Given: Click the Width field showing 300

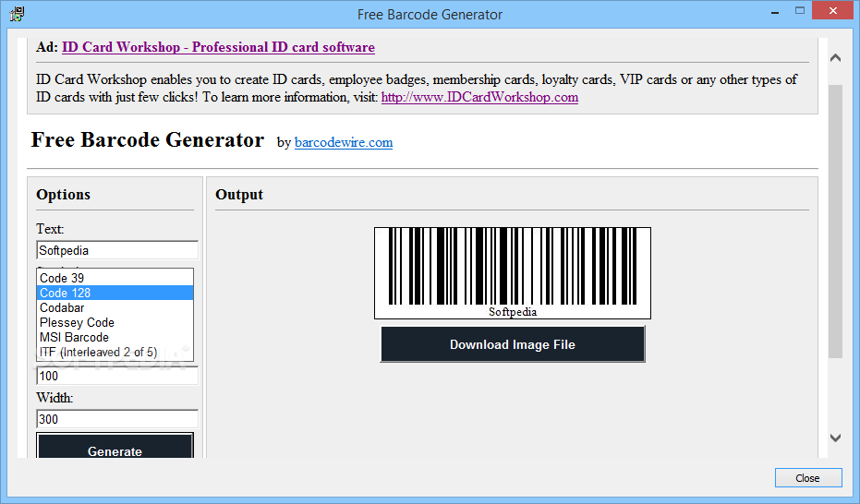Looking at the screenshot, I should (x=116, y=419).
